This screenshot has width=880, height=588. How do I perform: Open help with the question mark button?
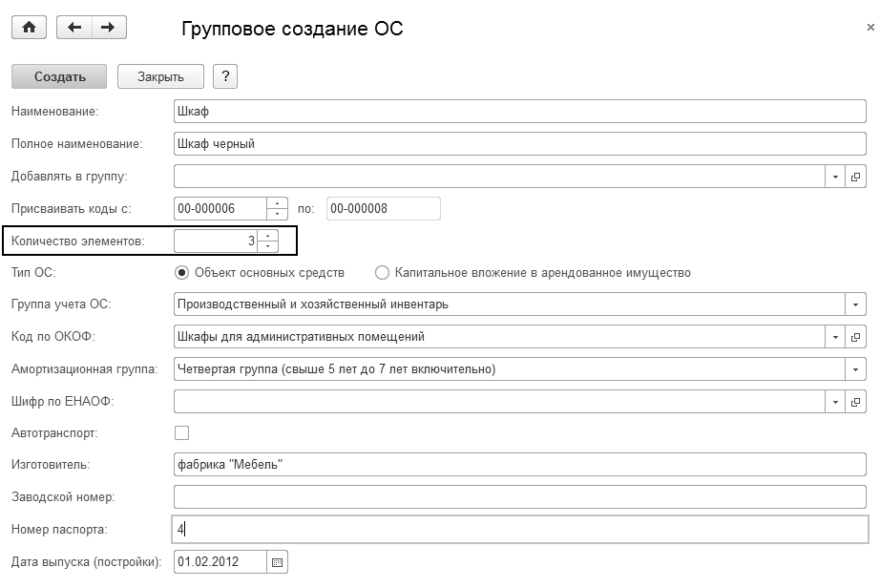(224, 76)
